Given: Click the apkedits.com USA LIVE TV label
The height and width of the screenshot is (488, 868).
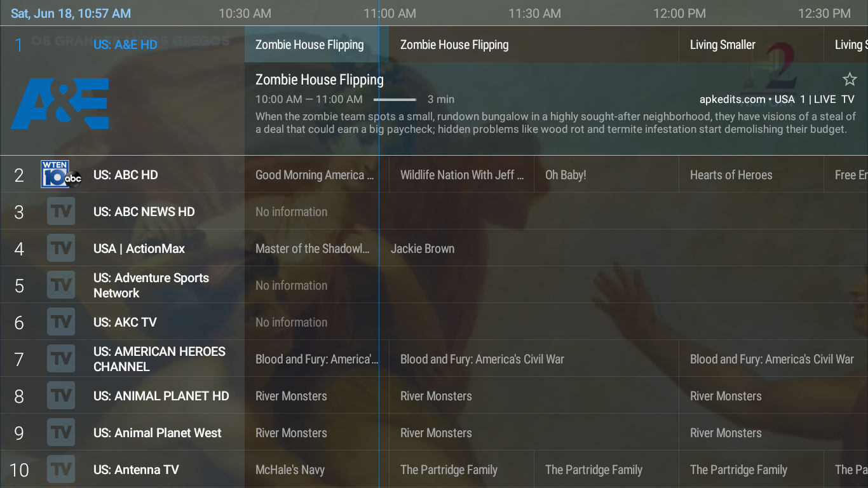Looking at the screenshot, I should pos(777,99).
